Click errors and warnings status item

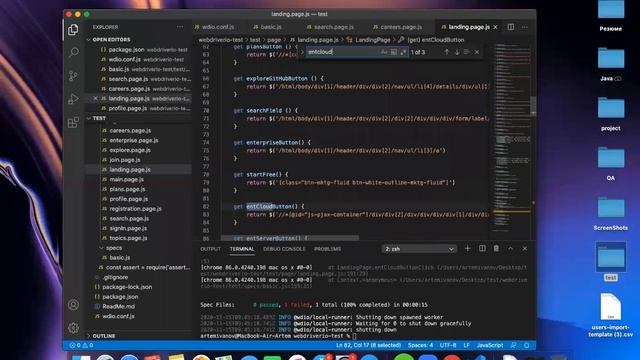coord(81,345)
